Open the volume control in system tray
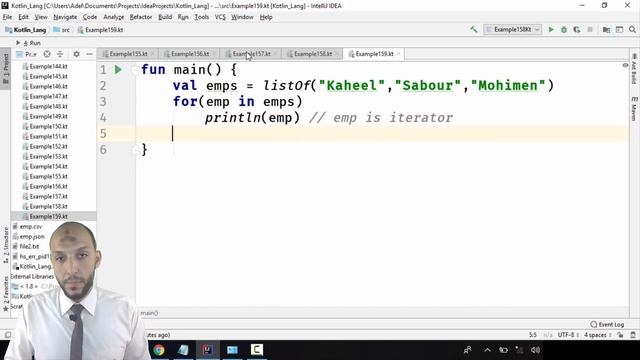Screen dimensions: 640x360 tap(536, 350)
